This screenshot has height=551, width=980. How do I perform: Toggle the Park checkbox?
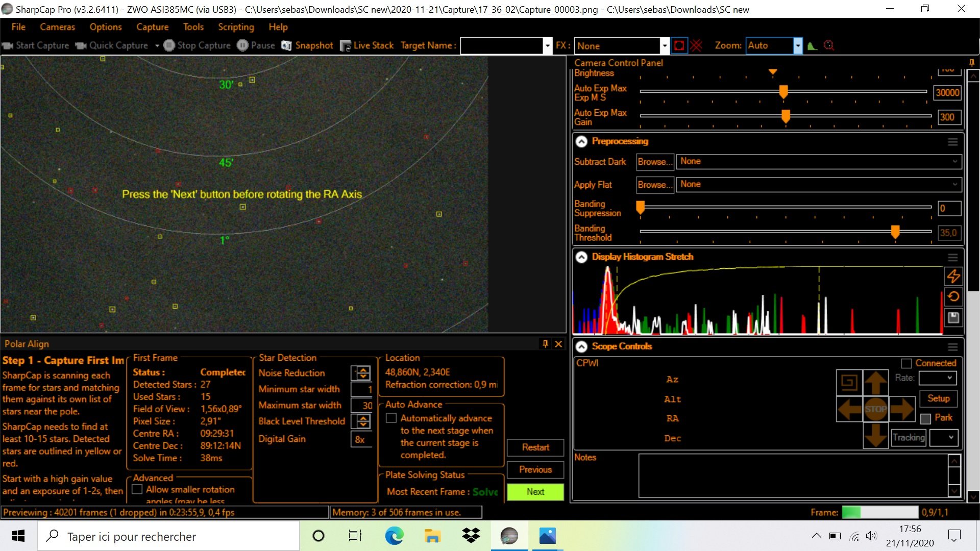(x=925, y=418)
